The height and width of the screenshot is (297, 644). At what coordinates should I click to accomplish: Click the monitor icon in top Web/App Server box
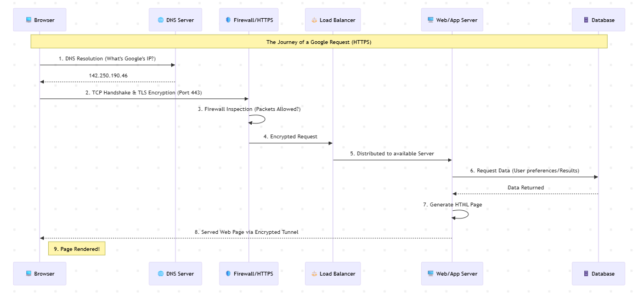click(x=431, y=20)
